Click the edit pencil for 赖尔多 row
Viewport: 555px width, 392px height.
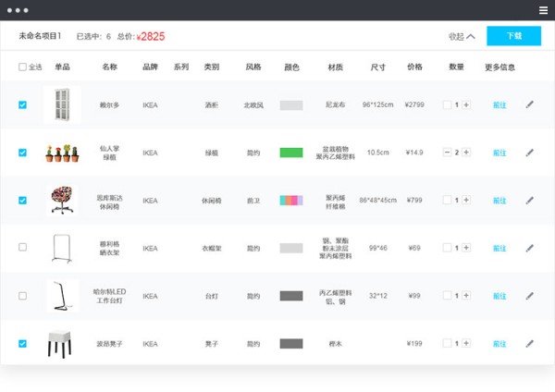coord(530,104)
